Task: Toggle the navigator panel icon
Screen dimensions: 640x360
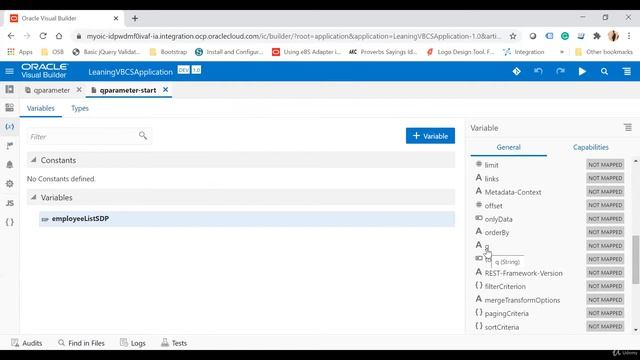Action: click(9, 89)
